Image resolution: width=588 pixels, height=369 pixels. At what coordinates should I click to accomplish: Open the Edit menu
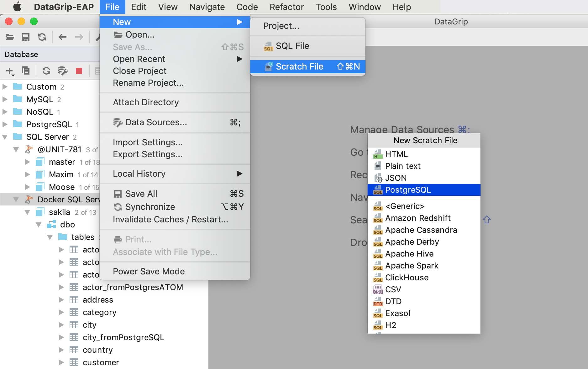[139, 7]
